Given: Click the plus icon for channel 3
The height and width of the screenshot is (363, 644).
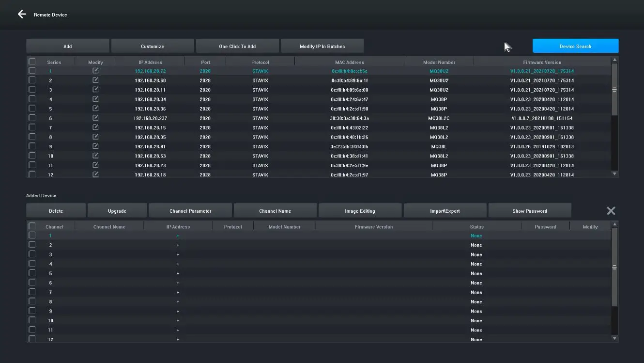Looking at the screenshot, I should tap(178, 254).
